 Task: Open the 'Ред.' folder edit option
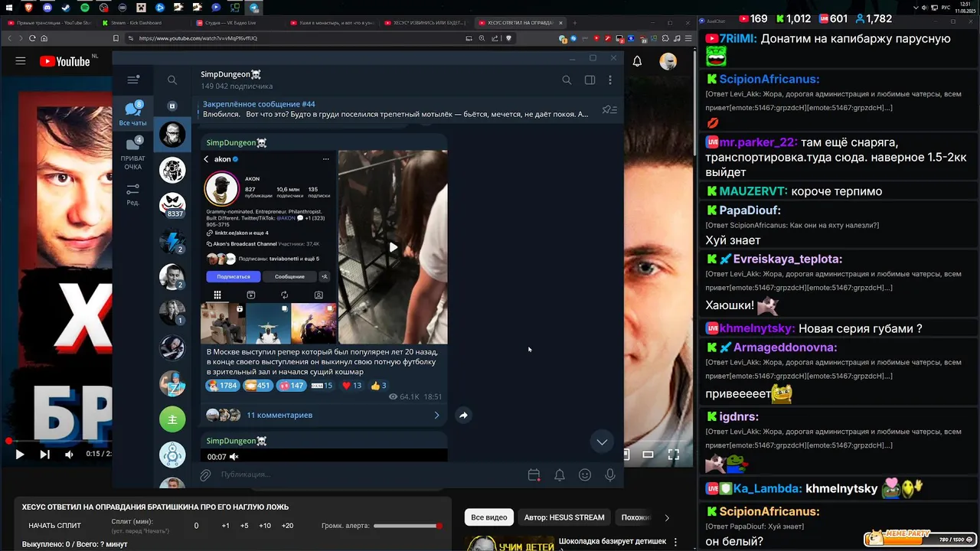[133, 194]
